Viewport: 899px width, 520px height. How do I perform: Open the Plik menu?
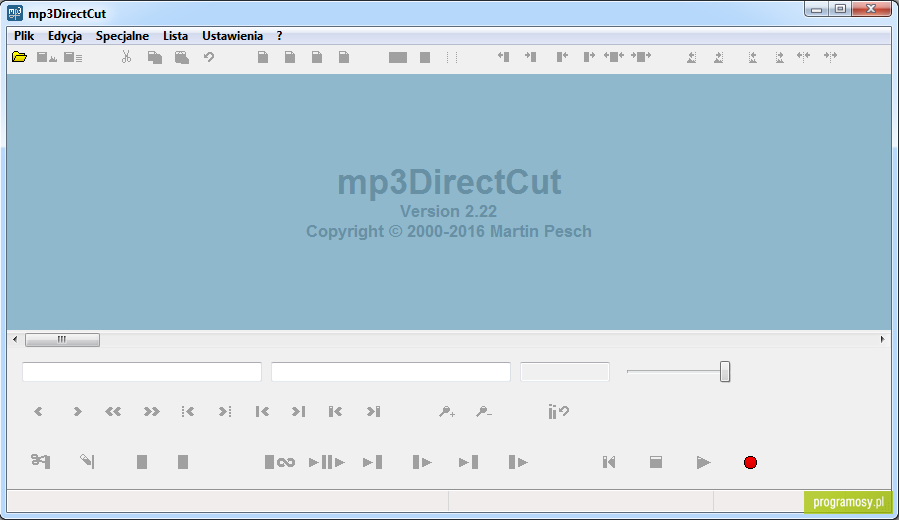(24, 36)
